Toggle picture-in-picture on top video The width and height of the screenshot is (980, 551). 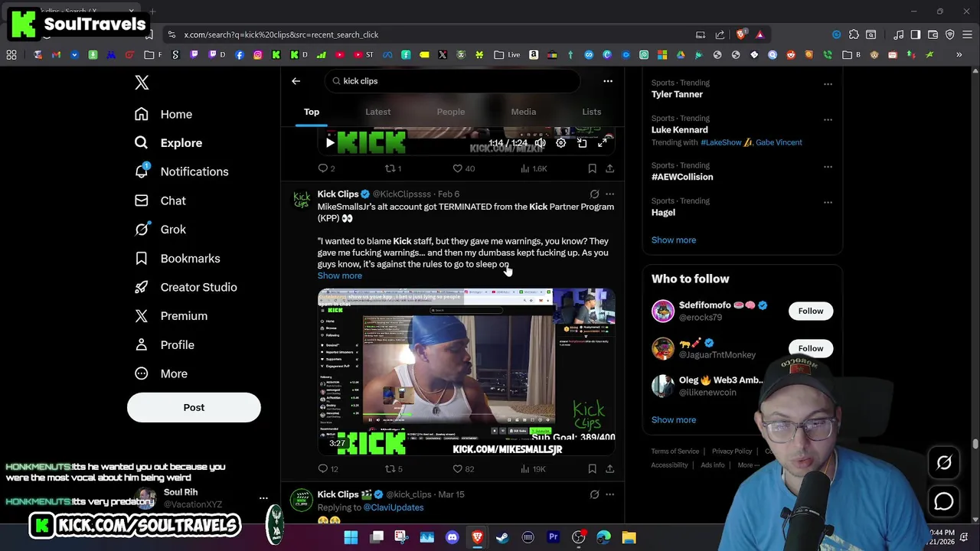click(x=582, y=143)
